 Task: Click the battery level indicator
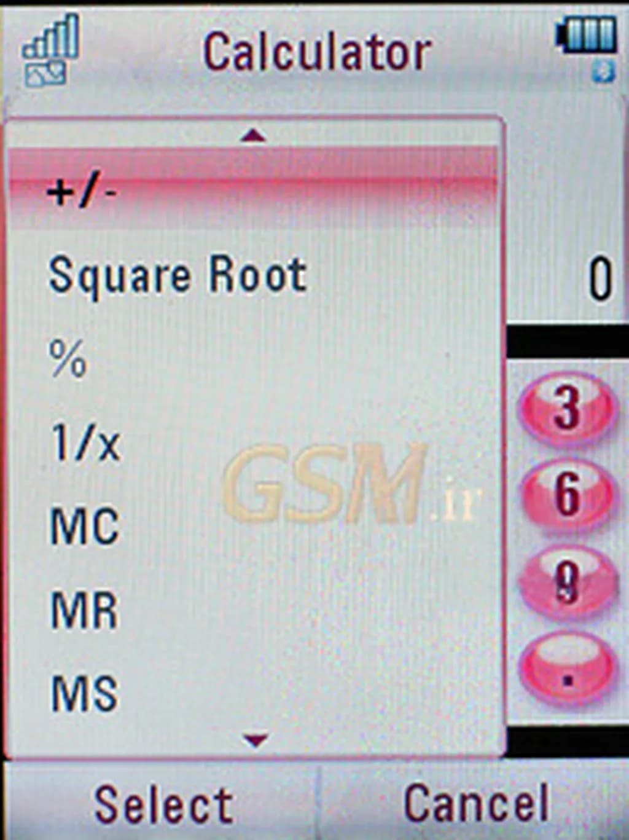[x=587, y=35]
